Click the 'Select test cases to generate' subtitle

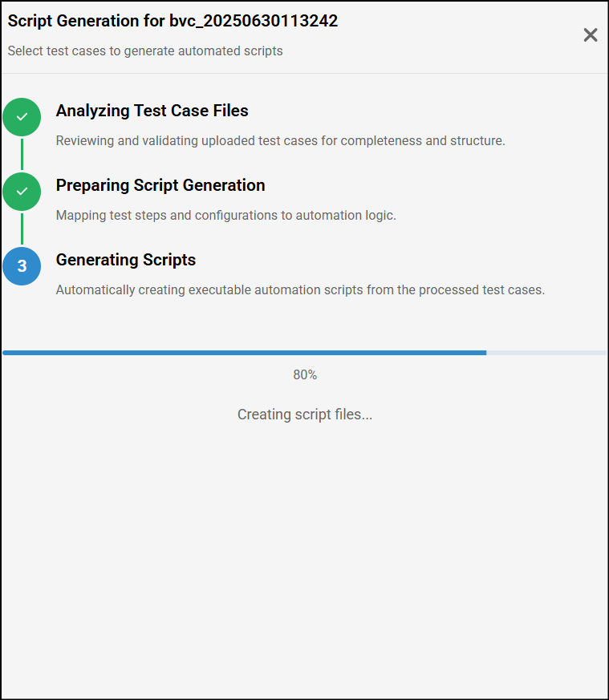click(x=145, y=51)
